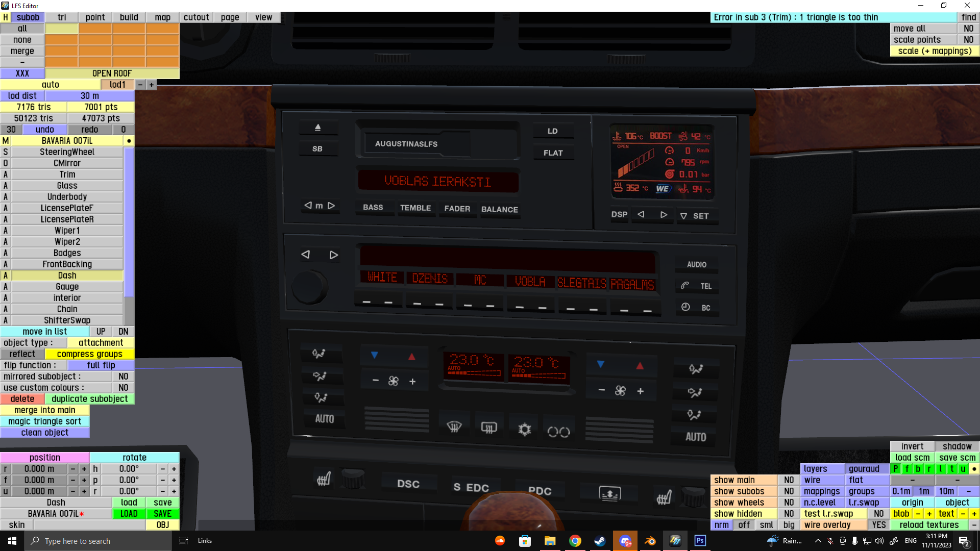The image size is (980, 551).
Task: Click the dot after layer letters
Action: pos(974,469)
